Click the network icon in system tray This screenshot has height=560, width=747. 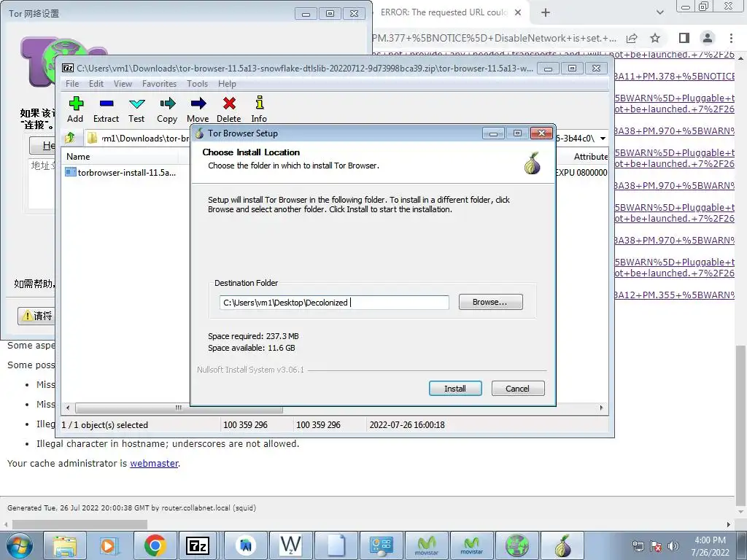(x=638, y=546)
